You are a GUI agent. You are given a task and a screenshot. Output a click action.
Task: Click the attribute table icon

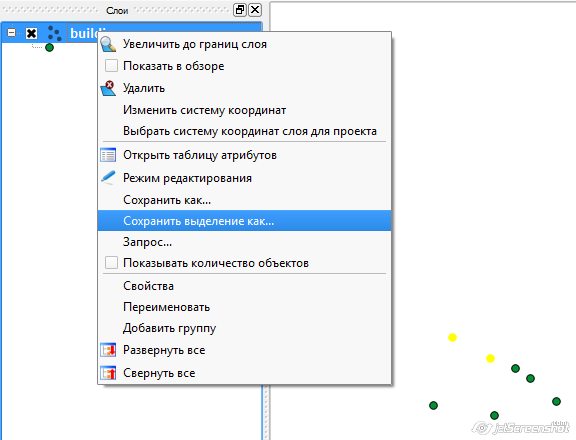point(108,155)
